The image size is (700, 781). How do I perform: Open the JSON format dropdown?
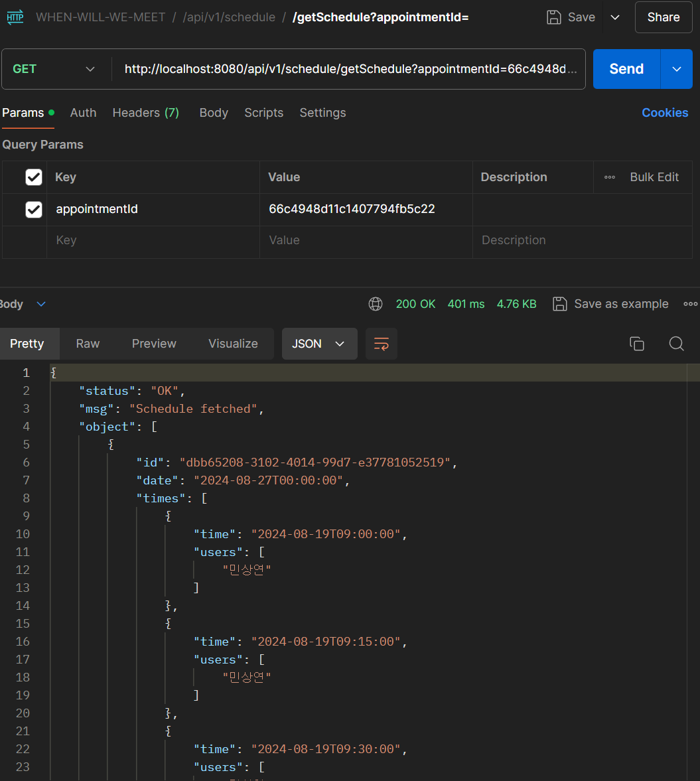319,344
